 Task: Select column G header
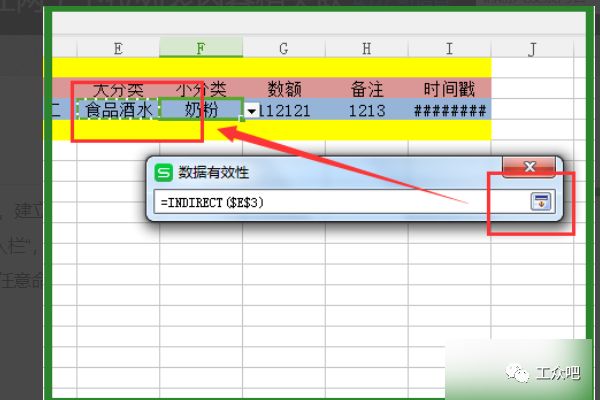pyautogui.click(x=284, y=48)
